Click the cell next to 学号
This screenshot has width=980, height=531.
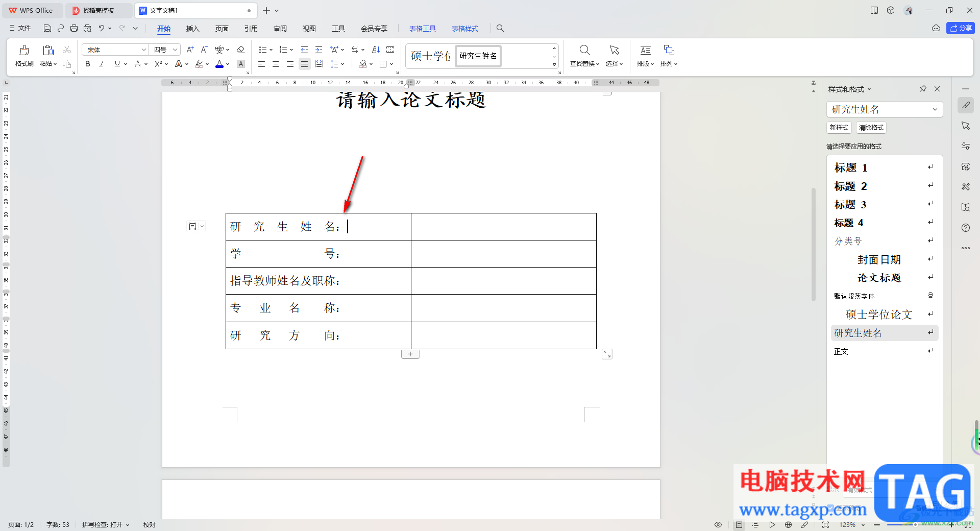pyautogui.click(x=504, y=254)
